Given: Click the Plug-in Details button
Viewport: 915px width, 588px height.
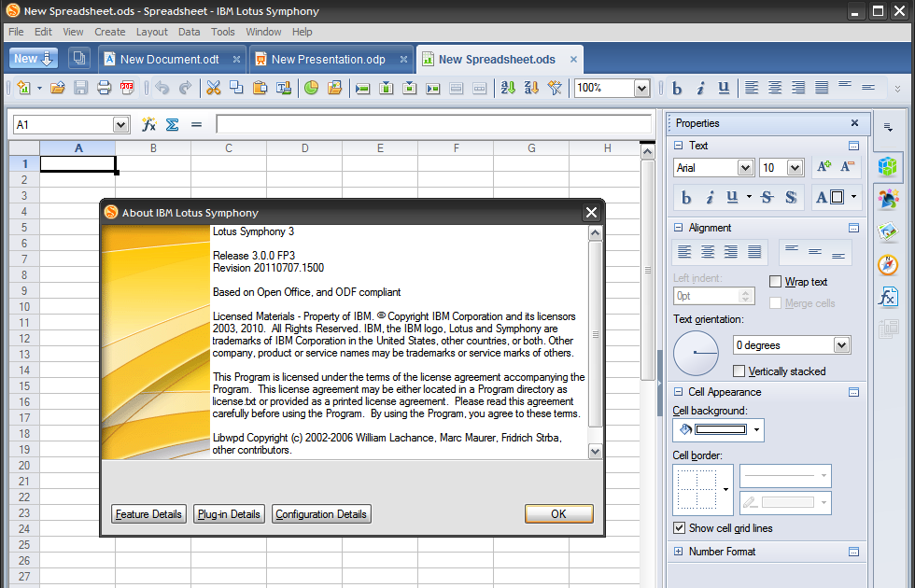Looking at the screenshot, I should click(x=228, y=513).
